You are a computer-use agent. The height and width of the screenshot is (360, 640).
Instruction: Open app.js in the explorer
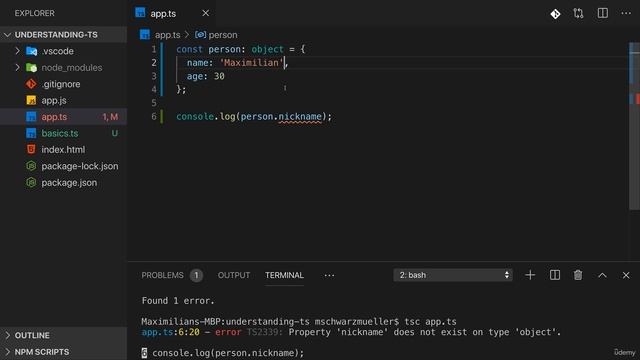click(x=54, y=100)
